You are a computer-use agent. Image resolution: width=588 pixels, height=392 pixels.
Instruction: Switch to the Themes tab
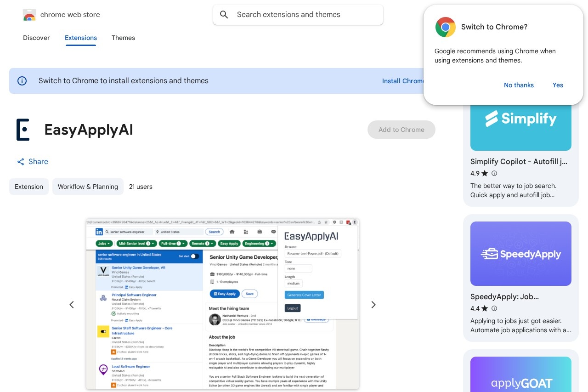(x=123, y=38)
